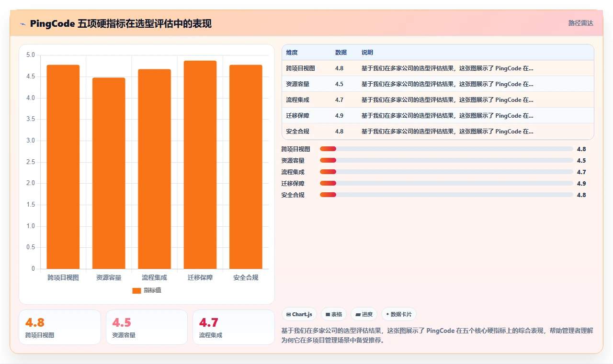Click the 跨项目视图 bar in the chart
Viewport: 613px width, 364px height.
point(63,167)
